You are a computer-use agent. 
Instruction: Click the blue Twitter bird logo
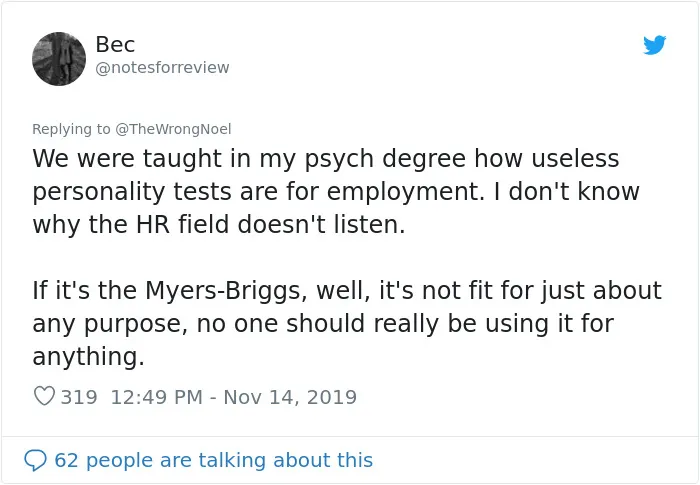click(654, 45)
